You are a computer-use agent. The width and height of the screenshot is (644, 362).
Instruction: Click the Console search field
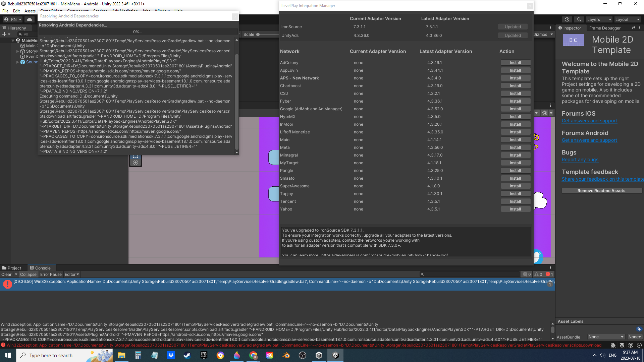(470, 274)
